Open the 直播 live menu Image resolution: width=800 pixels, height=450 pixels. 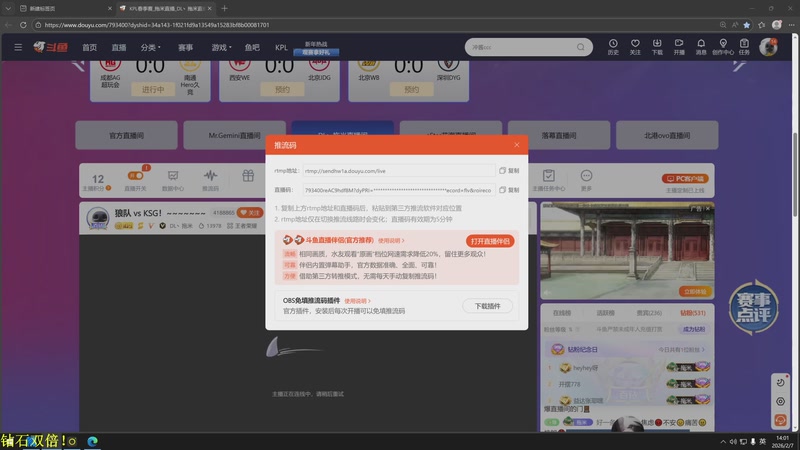point(119,47)
